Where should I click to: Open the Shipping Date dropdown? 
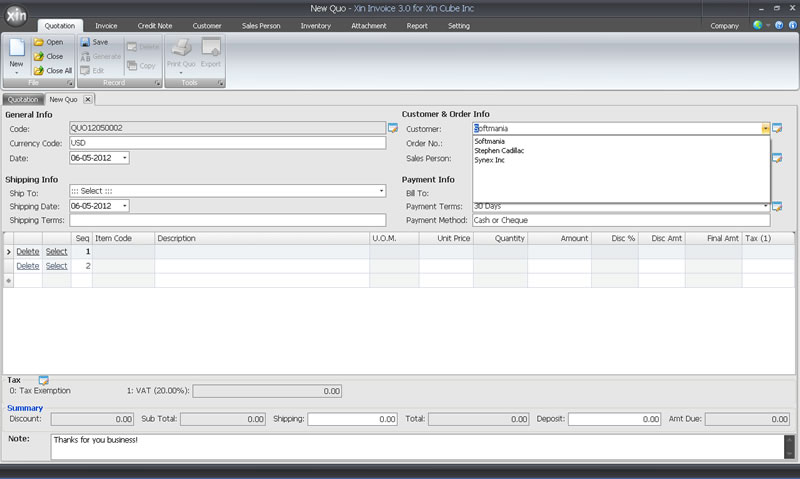(124, 206)
